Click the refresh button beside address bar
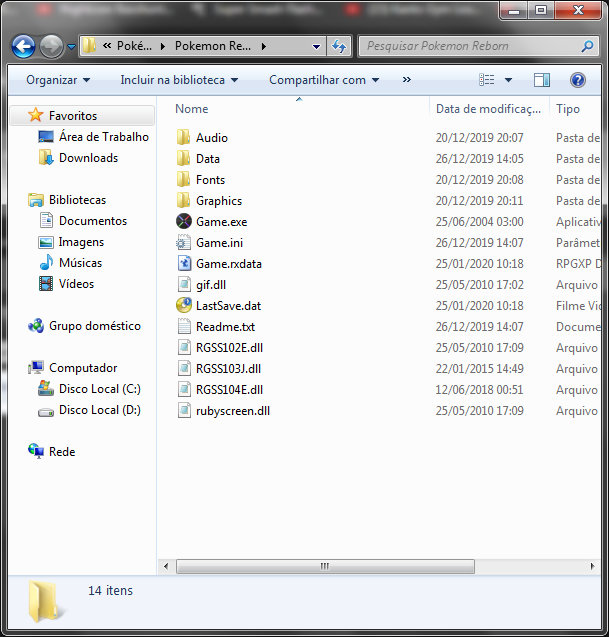This screenshot has height=637, width=609. [339, 46]
